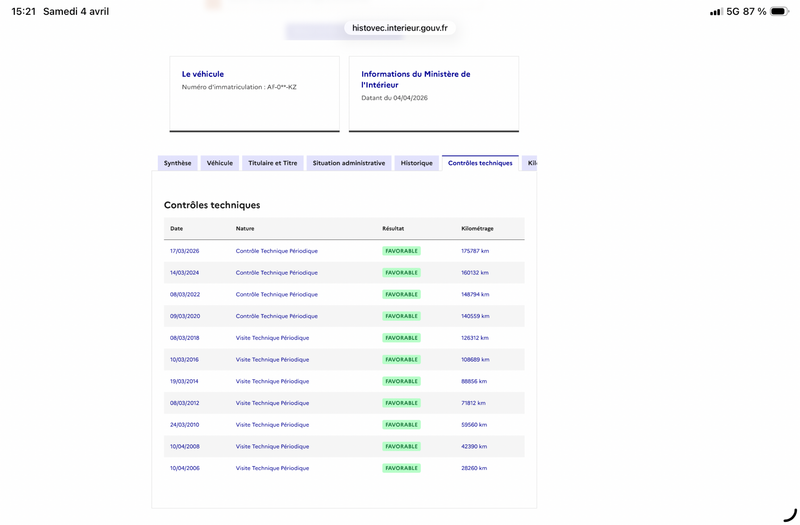This screenshot has height=525, width=800.
Task: Tap the histovec.interieur.gouv.fr address bar
Action: click(400, 28)
